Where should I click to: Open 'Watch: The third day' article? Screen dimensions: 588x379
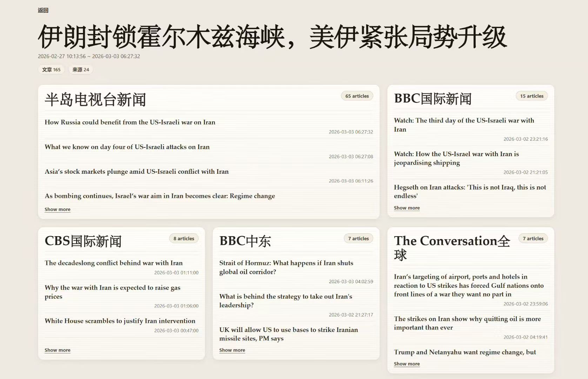[464, 125]
